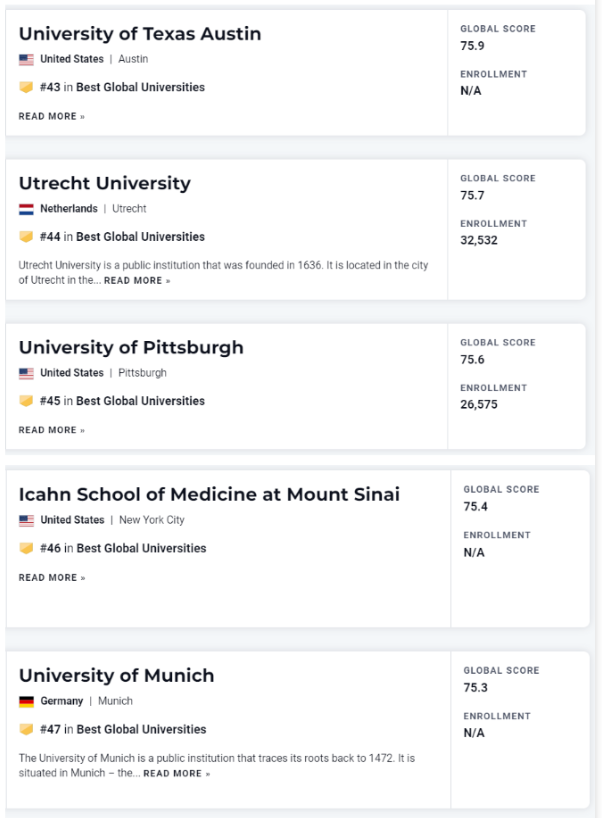Click the #46 ranking badge icon
This screenshot has width=602, height=818.
[26, 549]
